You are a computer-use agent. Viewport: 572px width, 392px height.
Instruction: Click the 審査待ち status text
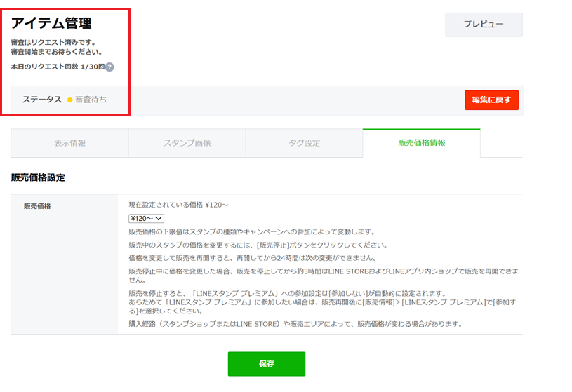click(x=91, y=100)
